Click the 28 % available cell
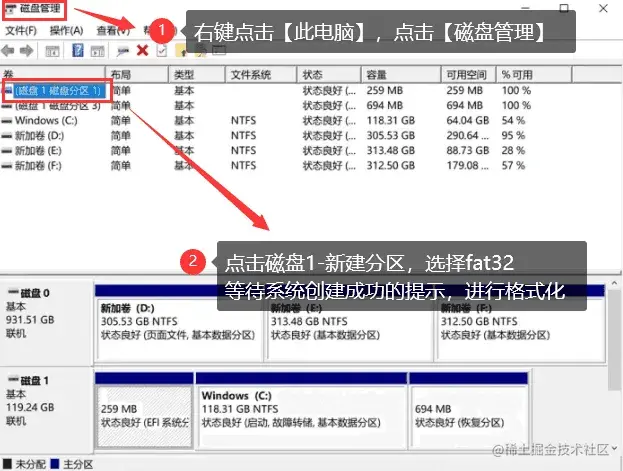Image resolution: width=623 pixels, height=471 pixels. [x=513, y=151]
